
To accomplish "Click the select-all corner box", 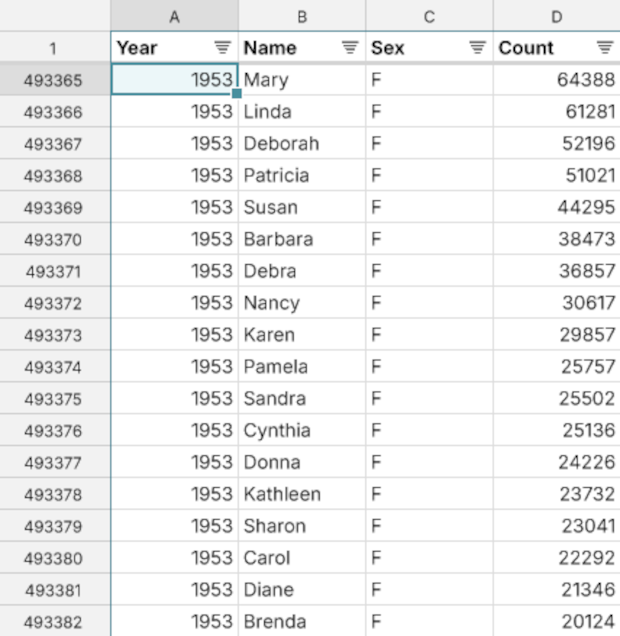I will [x=54, y=16].
